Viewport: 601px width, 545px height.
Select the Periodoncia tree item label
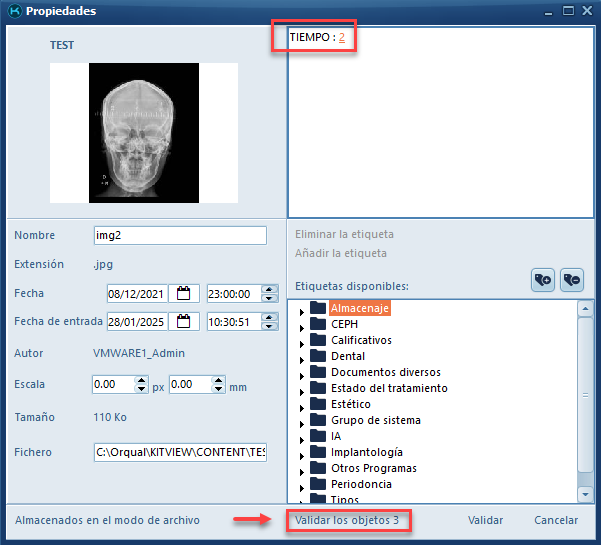point(361,484)
